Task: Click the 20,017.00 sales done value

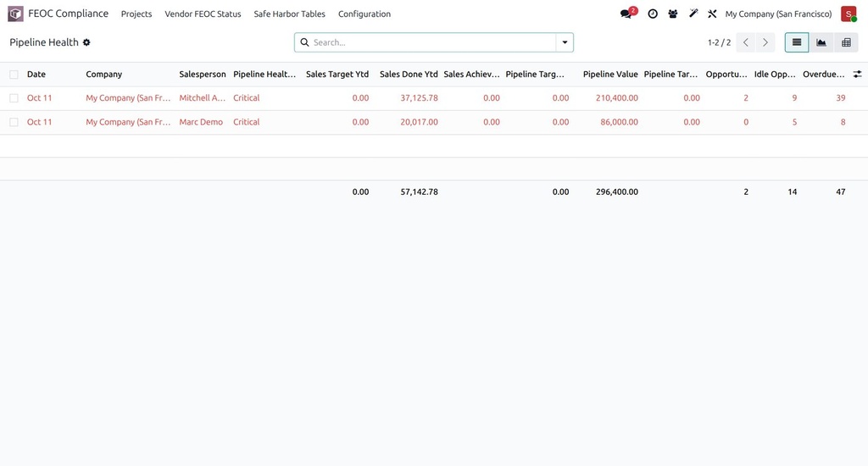Action: coord(419,122)
